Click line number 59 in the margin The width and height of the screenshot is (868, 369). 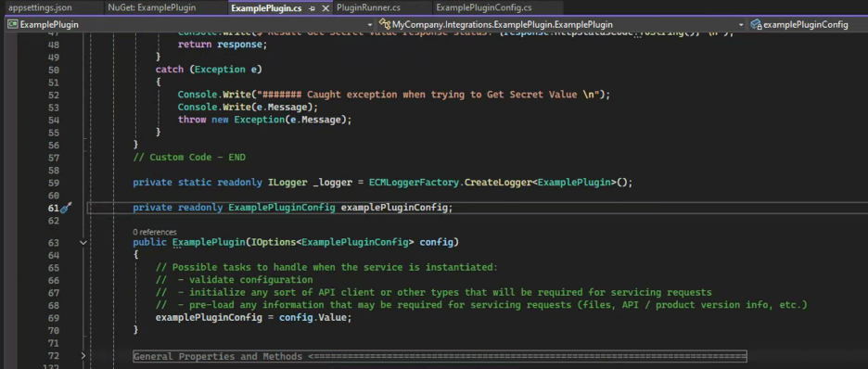pyautogui.click(x=54, y=183)
